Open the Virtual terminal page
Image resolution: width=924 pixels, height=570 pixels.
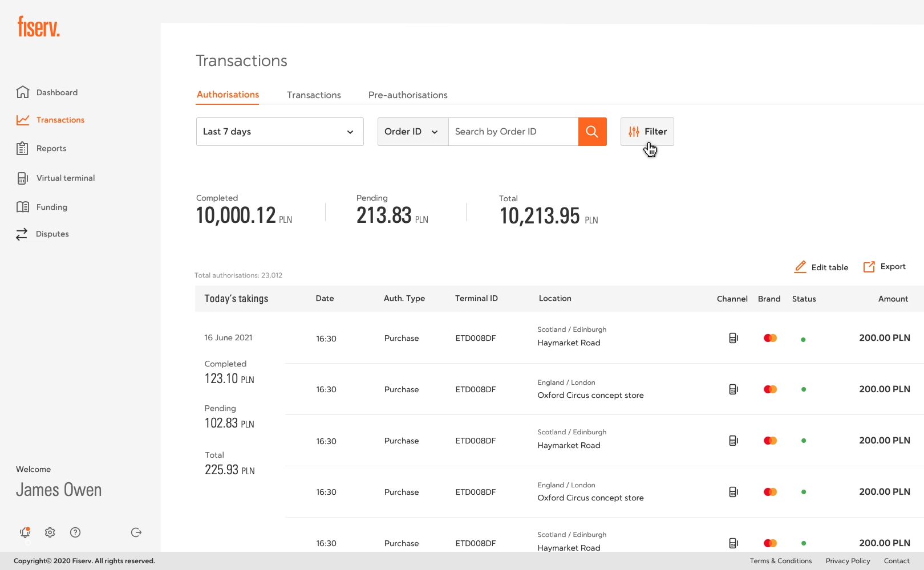tap(22, 178)
